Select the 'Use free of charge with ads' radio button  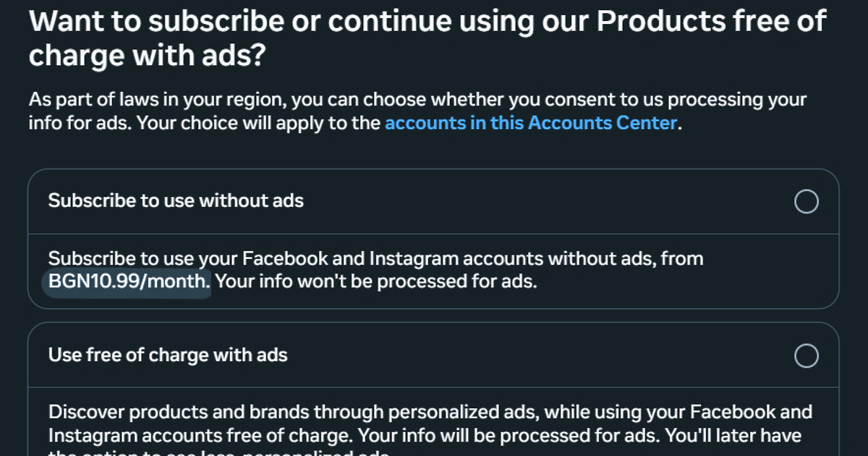coord(806,355)
